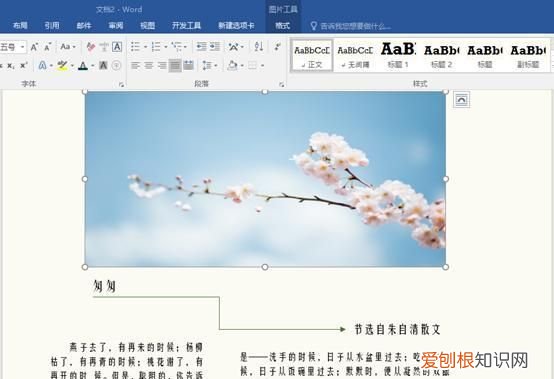
Task: Apply the 标题 2 style
Action: point(442,56)
